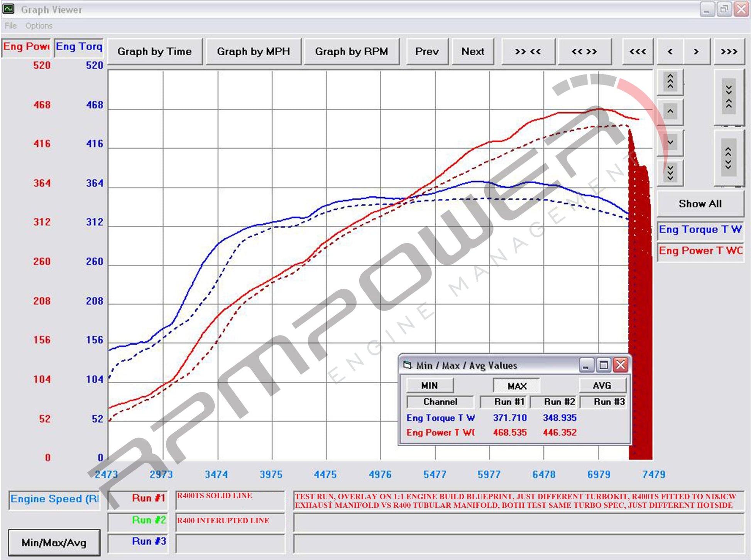Screen dimensions: 751x560
Task: Select MAX in Min/Max/Avg Values window
Action: point(516,386)
